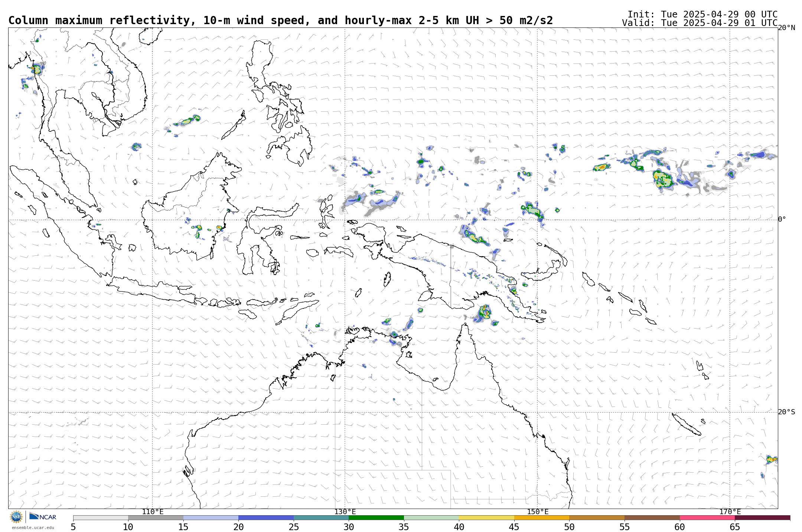
Task: Click the colorbar tick label 15
Action: (x=183, y=527)
